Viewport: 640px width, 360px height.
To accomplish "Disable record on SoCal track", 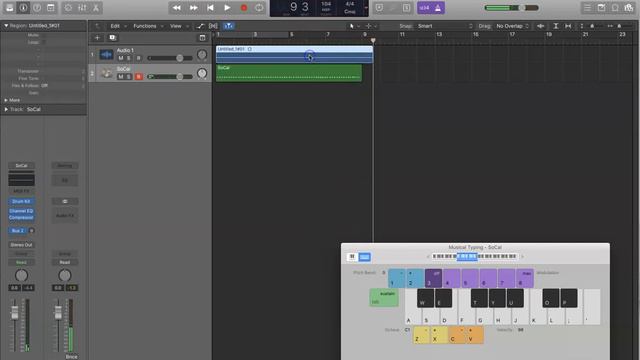I will (x=139, y=77).
